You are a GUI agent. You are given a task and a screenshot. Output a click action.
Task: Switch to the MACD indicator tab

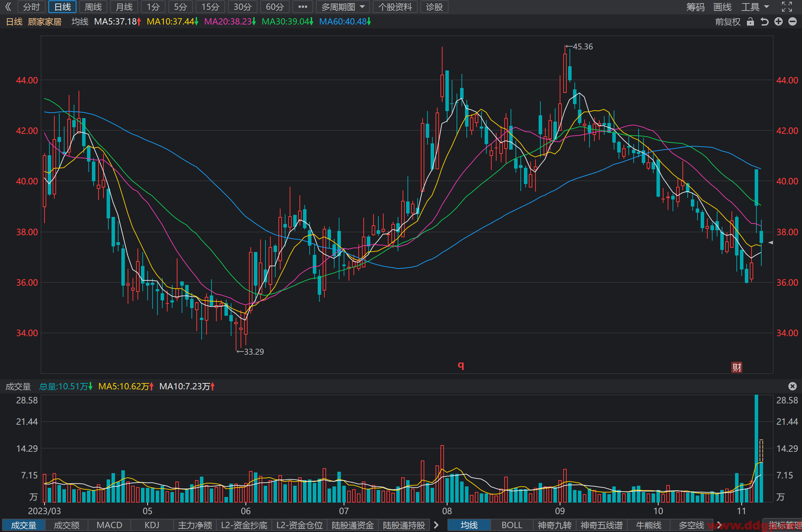(109, 525)
